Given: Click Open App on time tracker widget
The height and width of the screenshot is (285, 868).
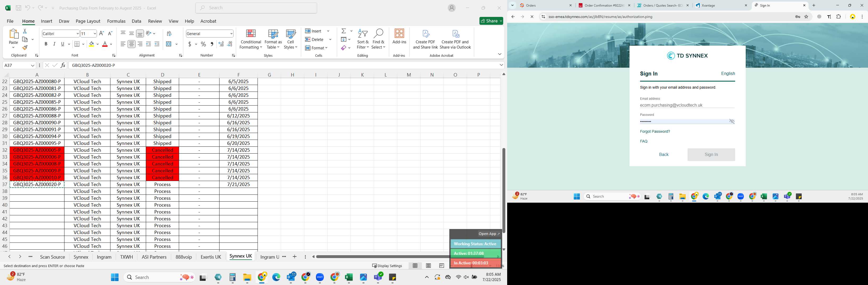Looking at the screenshot, I should coord(489,234).
